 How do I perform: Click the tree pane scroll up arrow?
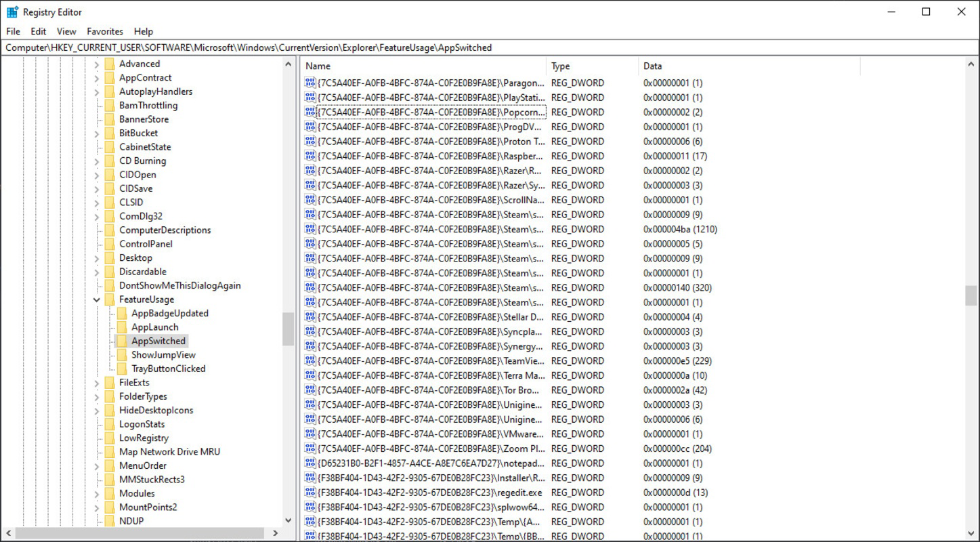[x=289, y=64]
